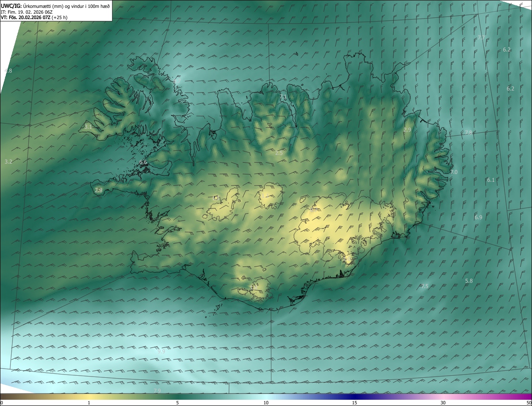Screen dimensions: 532x406
Task: Click the 15 label on the color scale
Action: click(x=355, y=403)
